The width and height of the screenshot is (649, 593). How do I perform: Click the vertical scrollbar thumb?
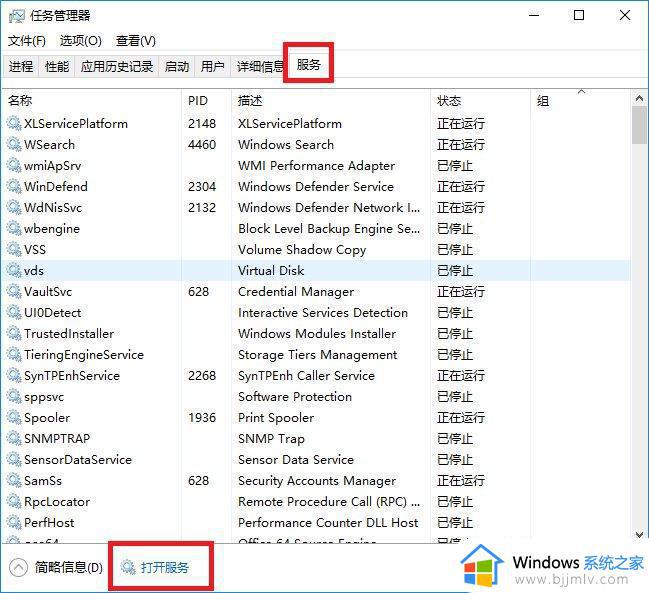(639, 125)
